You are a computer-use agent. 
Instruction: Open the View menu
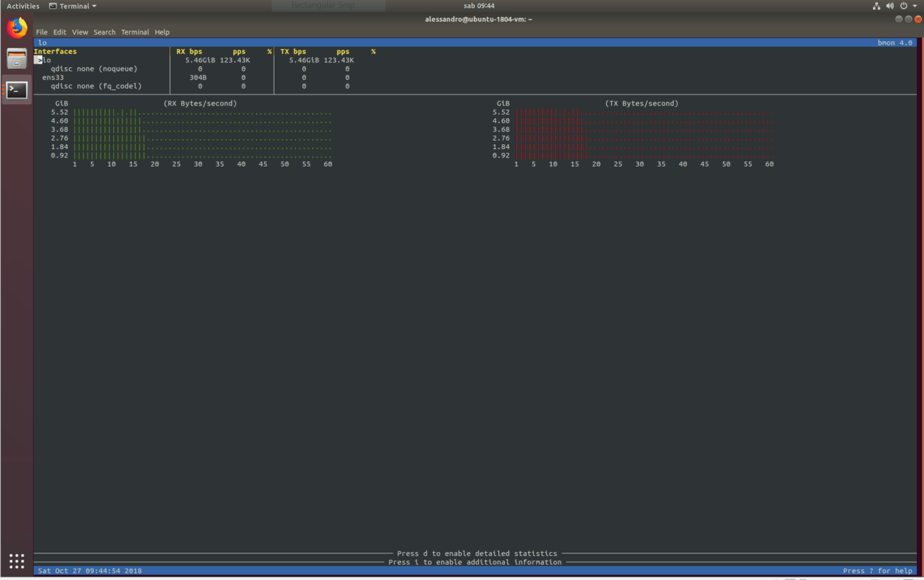80,31
